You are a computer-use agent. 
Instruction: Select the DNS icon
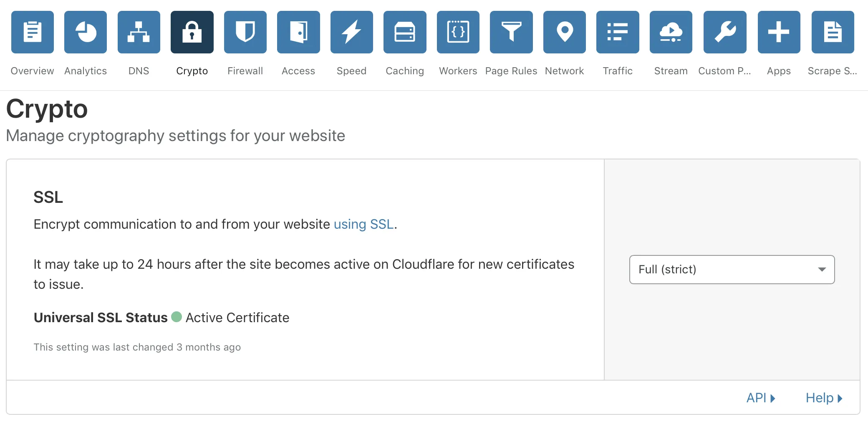click(x=139, y=32)
